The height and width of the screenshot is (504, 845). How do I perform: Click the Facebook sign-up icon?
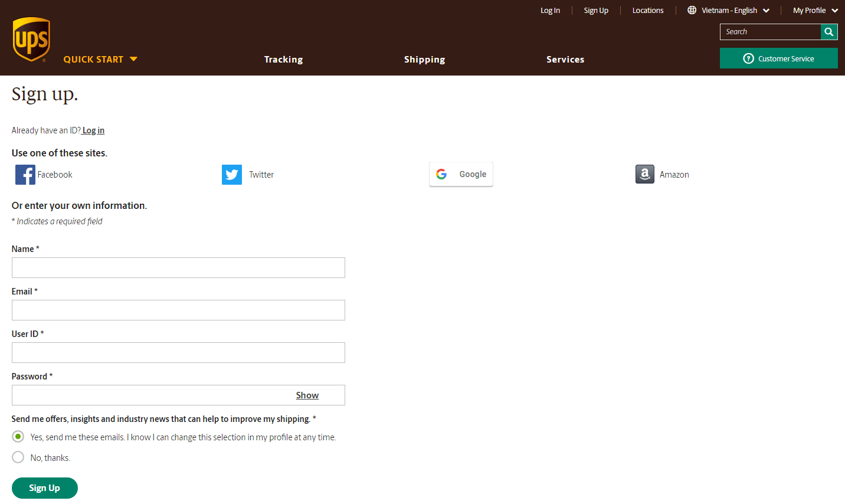tap(25, 175)
